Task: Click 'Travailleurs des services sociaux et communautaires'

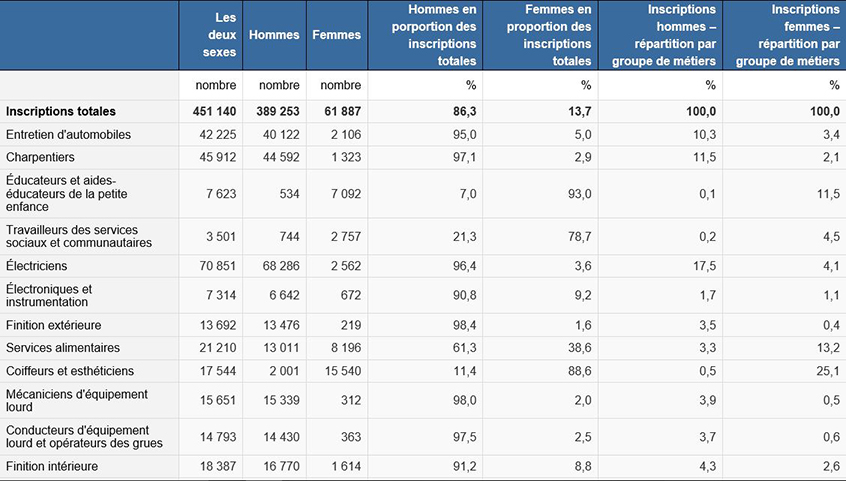Action: (x=78, y=236)
